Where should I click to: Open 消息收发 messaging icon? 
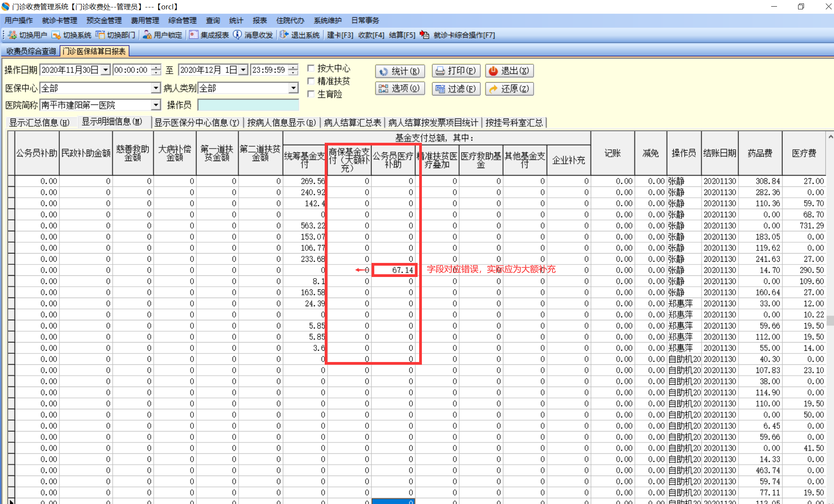point(237,35)
